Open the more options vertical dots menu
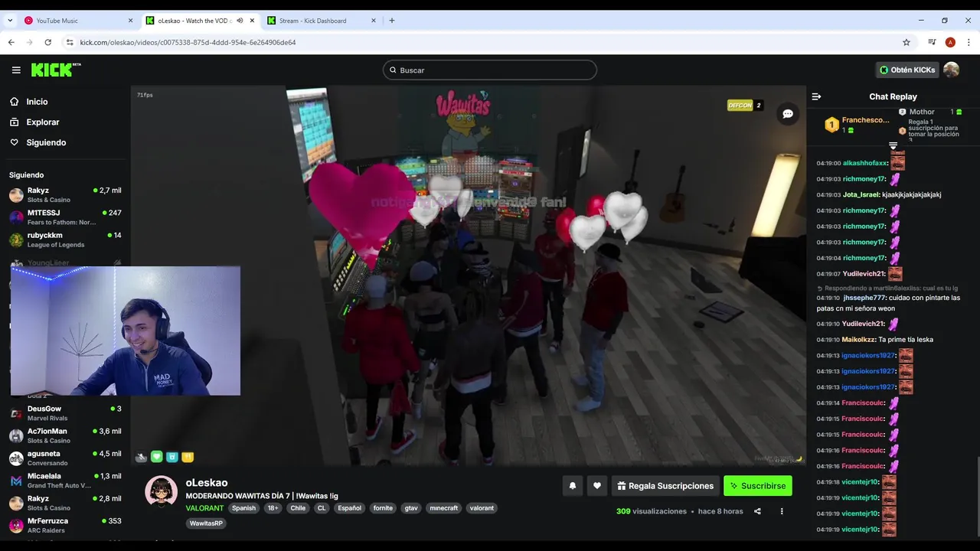The width and height of the screenshot is (980, 551). click(782, 511)
